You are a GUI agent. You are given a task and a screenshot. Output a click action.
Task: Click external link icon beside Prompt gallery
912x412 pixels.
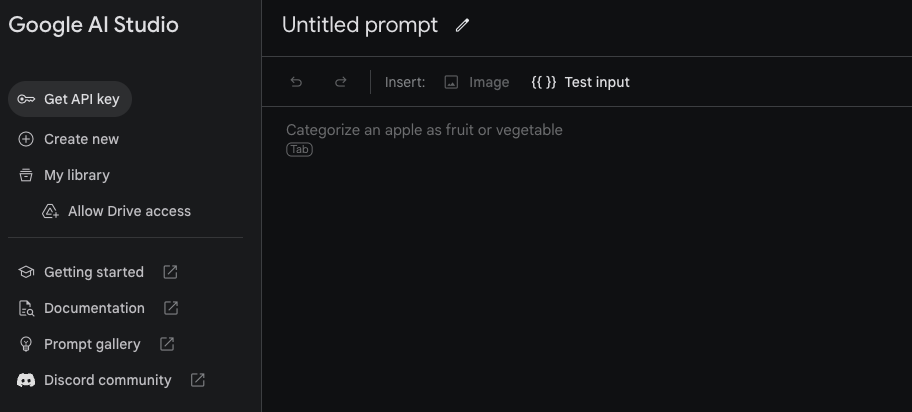click(x=167, y=344)
